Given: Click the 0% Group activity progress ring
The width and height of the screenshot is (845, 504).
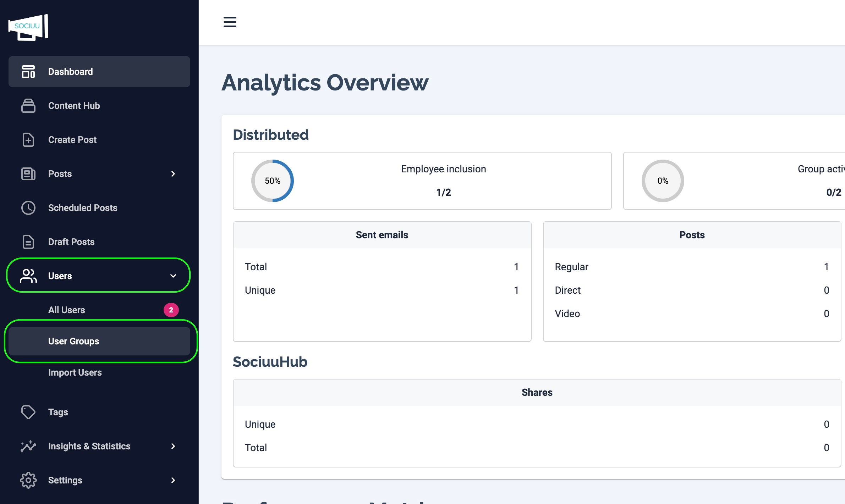Looking at the screenshot, I should tap(663, 181).
